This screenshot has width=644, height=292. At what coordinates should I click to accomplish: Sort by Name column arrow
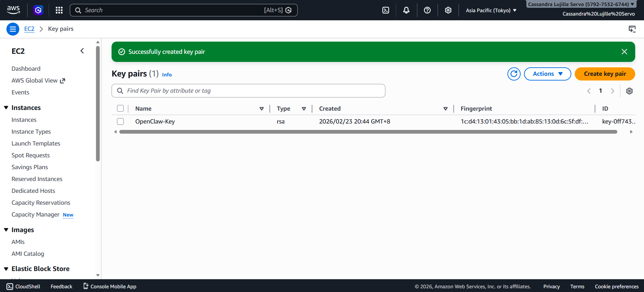[x=262, y=109]
